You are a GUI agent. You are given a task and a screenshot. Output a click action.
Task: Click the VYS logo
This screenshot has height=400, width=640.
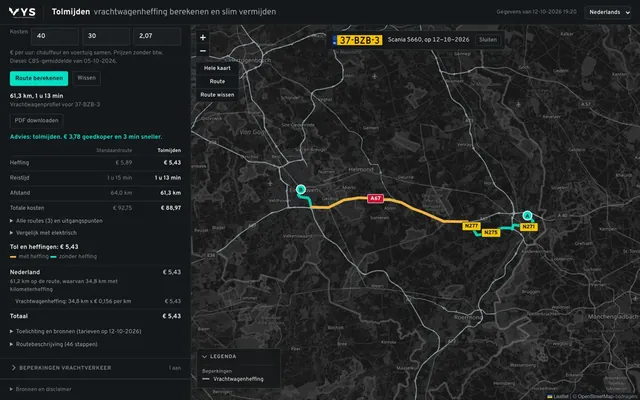point(22,12)
